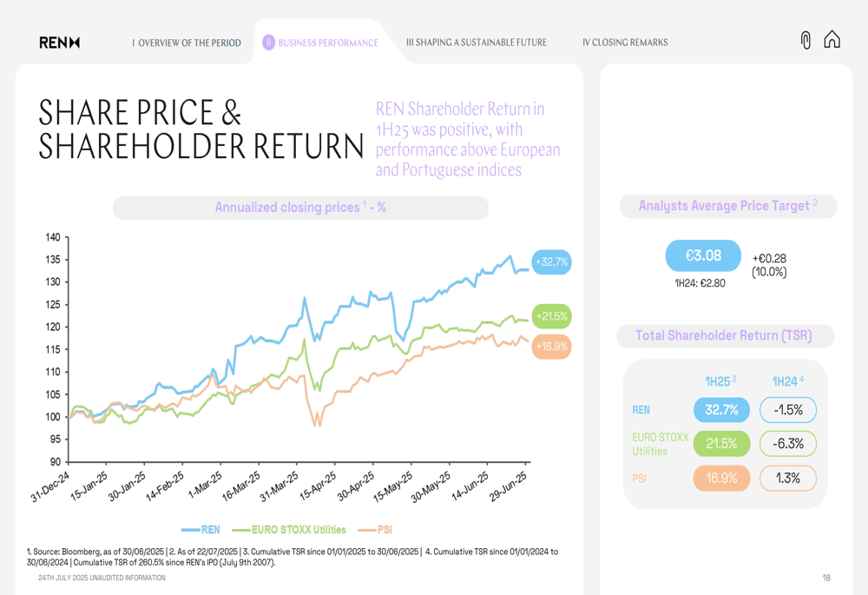Click the EURO STOXX Utilities row label
868x595 pixels.
(660, 445)
